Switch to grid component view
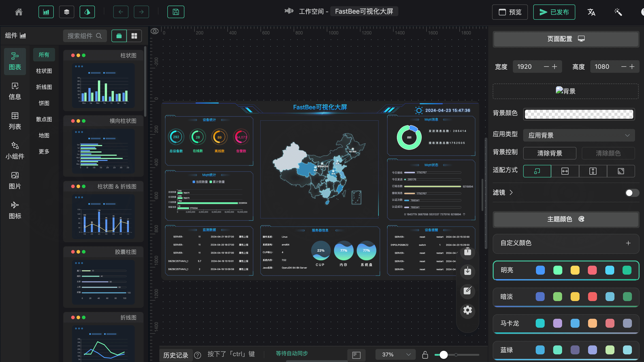Viewport: 644px width, 362px height. 134,36
